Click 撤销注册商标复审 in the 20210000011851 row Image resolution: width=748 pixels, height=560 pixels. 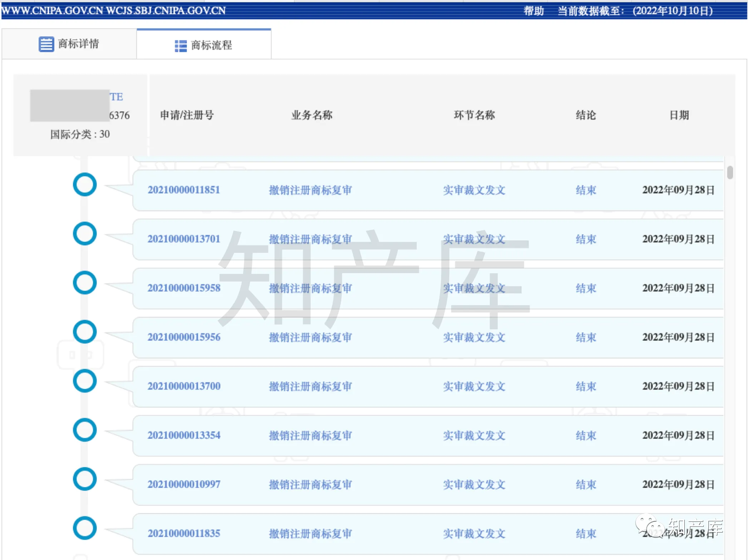point(310,190)
